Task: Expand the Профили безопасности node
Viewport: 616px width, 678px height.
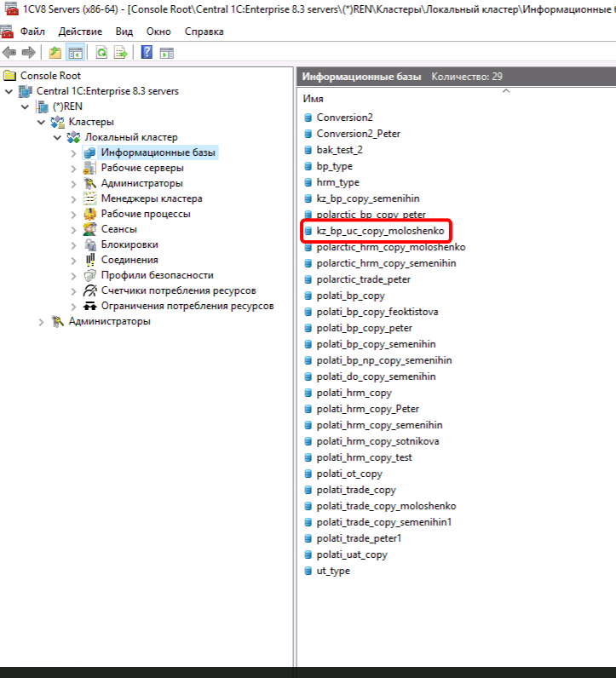Action: (x=73, y=275)
